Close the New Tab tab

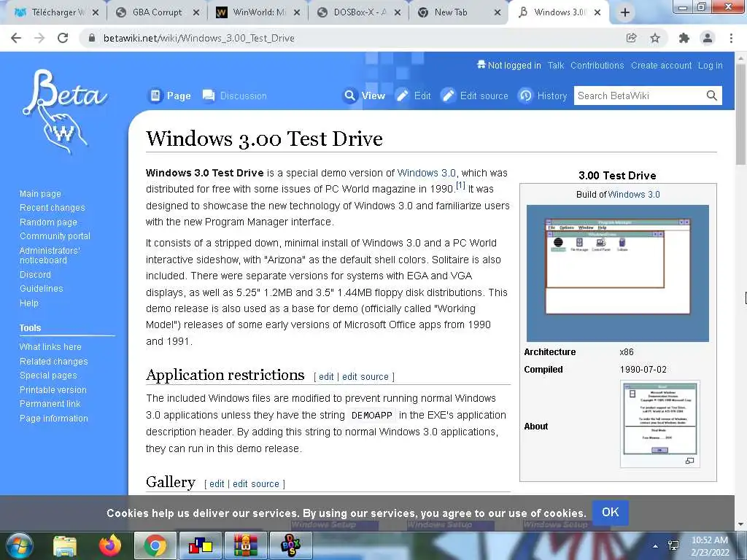pyautogui.click(x=498, y=13)
